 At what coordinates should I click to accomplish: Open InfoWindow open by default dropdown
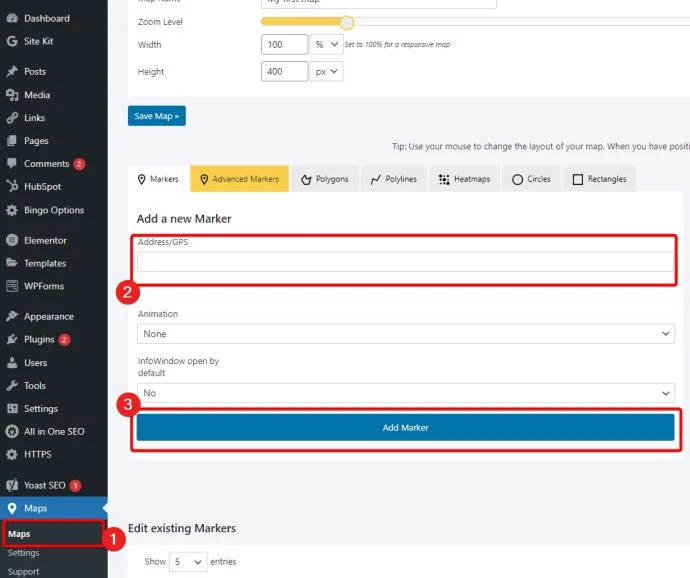405,393
